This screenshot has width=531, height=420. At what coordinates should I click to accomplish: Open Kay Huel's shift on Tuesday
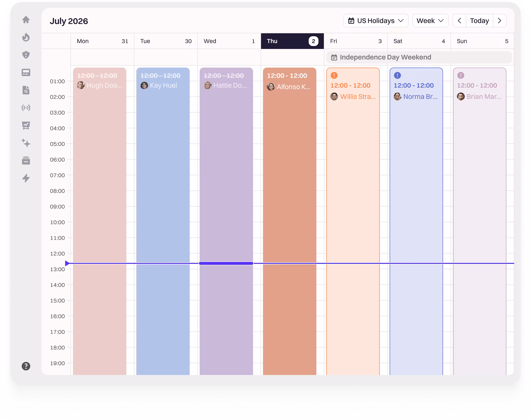(163, 221)
